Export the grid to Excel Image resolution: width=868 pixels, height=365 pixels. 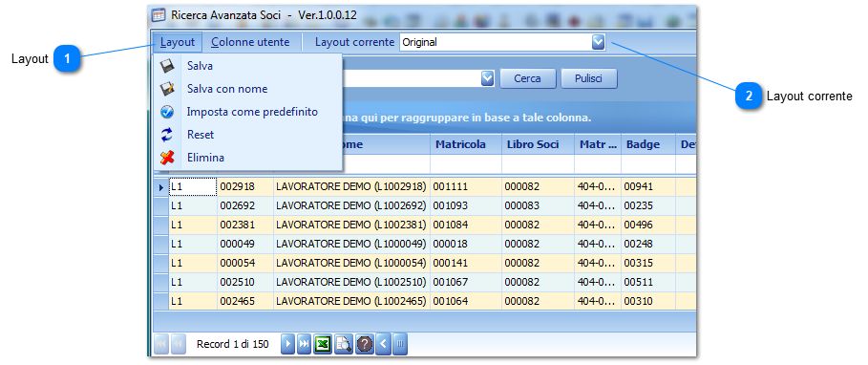[323, 344]
